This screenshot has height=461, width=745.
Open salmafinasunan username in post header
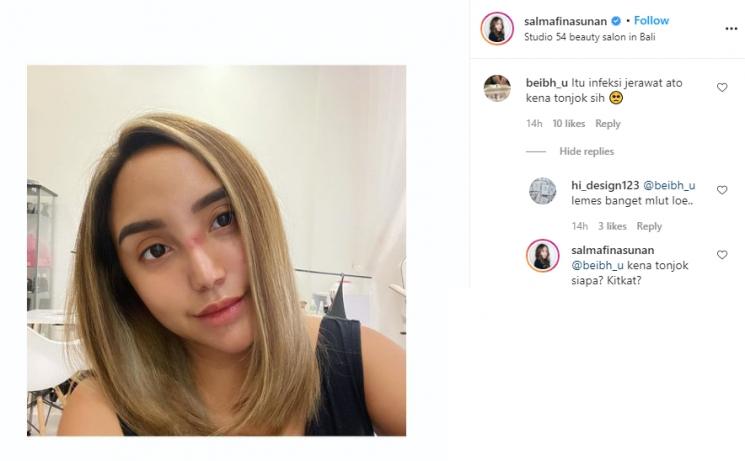[x=565, y=21]
